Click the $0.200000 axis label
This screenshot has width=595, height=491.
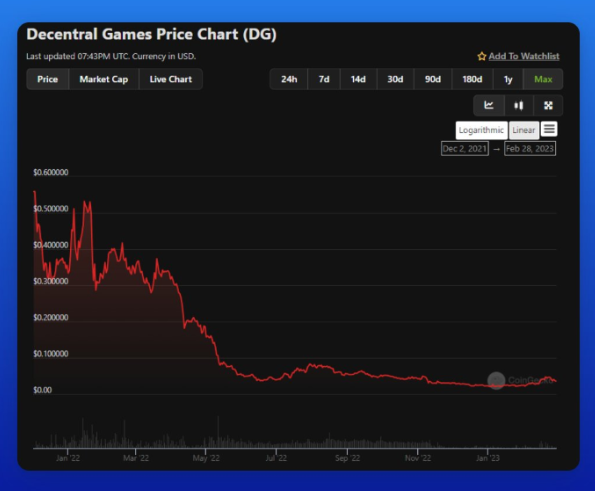point(51,318)
